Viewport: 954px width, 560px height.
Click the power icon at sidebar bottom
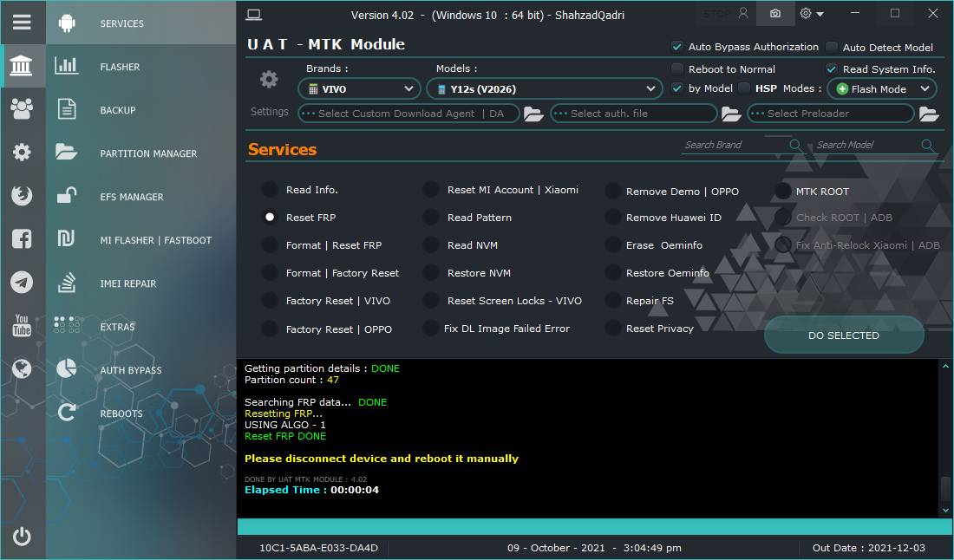[x=22, y=537]
